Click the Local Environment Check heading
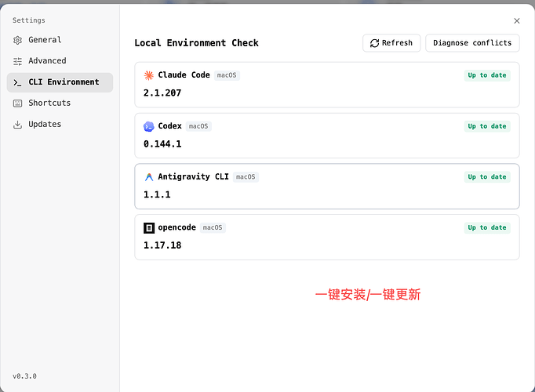The height and width of the screenshot is (392, 535). coord(197,43)
